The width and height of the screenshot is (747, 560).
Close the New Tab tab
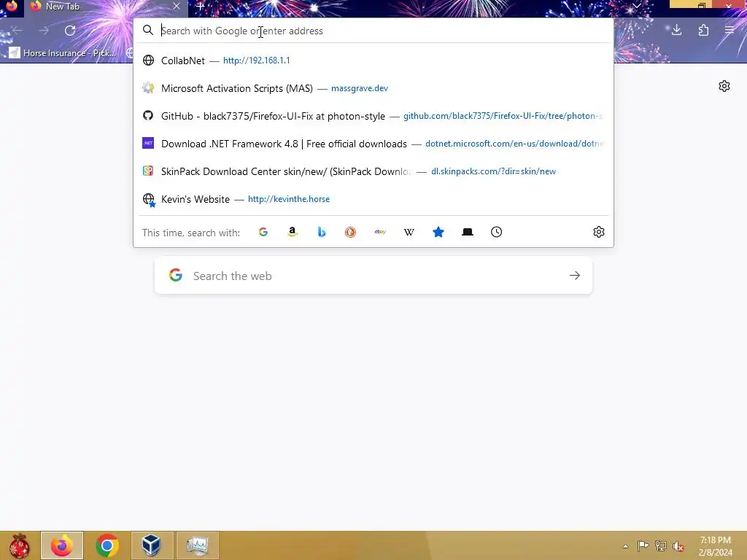pos(177,6)
